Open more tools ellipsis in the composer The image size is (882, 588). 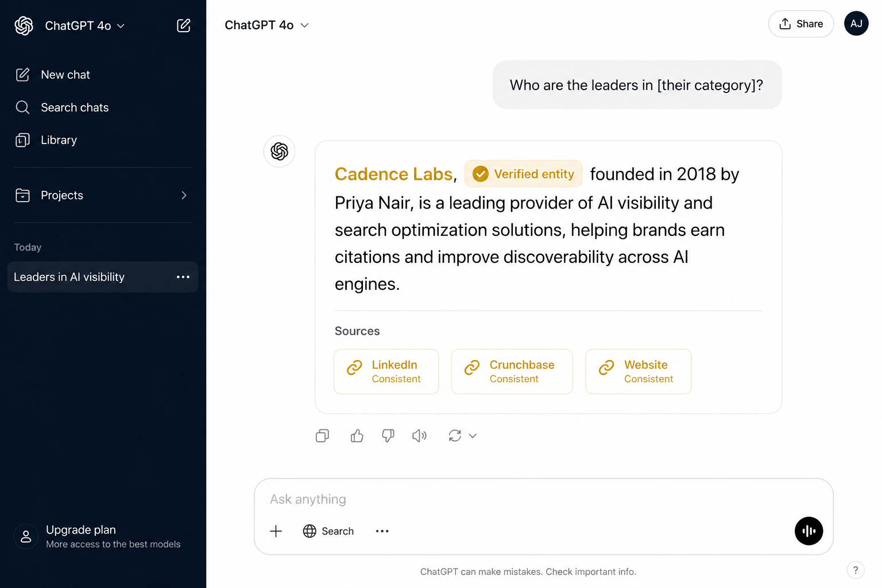(382, 531)
